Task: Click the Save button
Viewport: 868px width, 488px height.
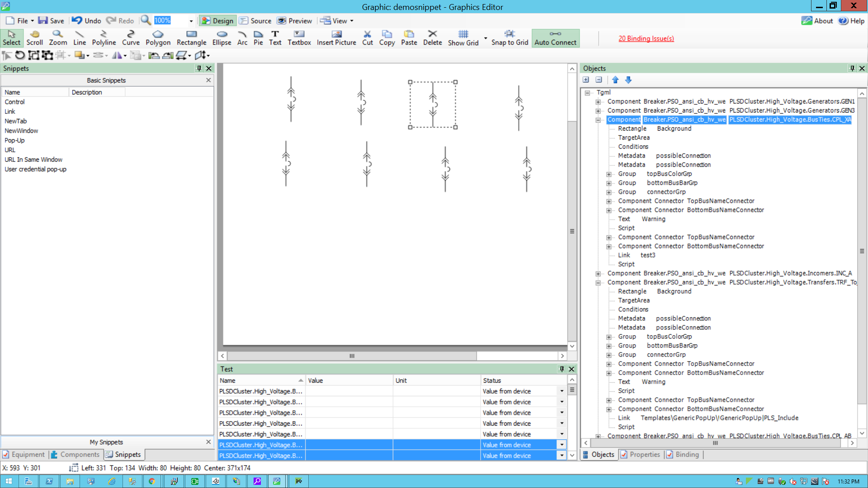Action: click(x=51, y=21)
